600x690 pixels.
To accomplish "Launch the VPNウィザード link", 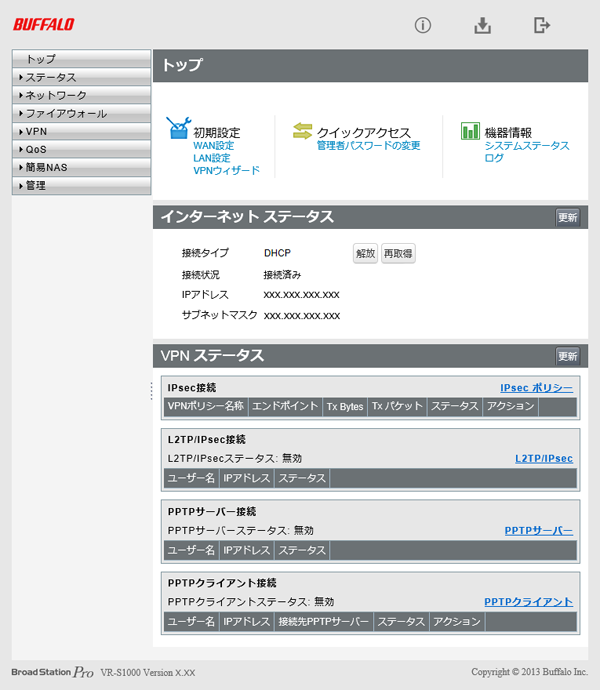I will [227, 170].
